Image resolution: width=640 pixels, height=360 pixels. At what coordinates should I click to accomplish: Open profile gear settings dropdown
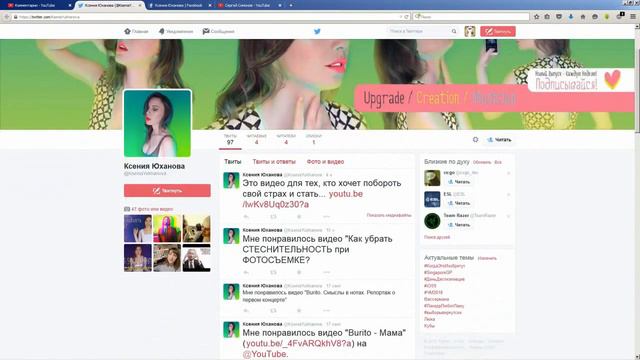(x=476, y=140)
